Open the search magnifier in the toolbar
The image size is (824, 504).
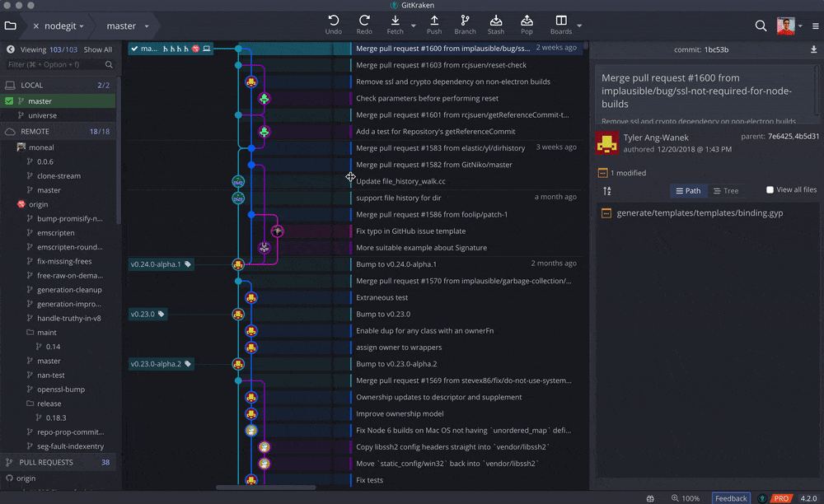761,26
